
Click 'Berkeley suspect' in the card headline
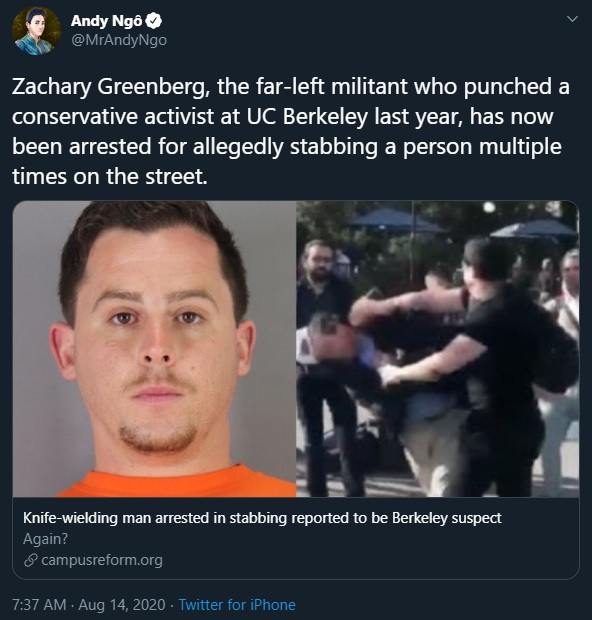[446, 518]
